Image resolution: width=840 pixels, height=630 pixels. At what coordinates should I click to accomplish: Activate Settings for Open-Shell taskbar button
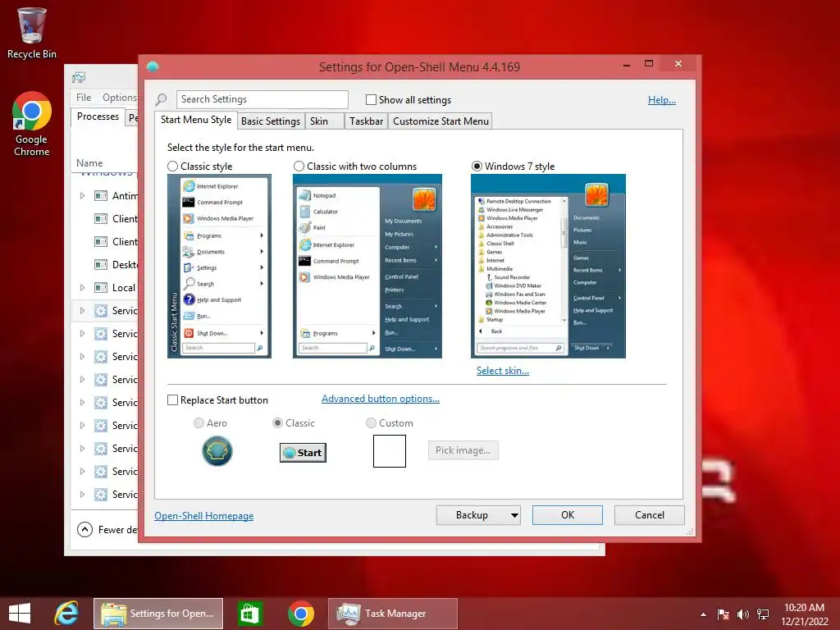(158, 614)
